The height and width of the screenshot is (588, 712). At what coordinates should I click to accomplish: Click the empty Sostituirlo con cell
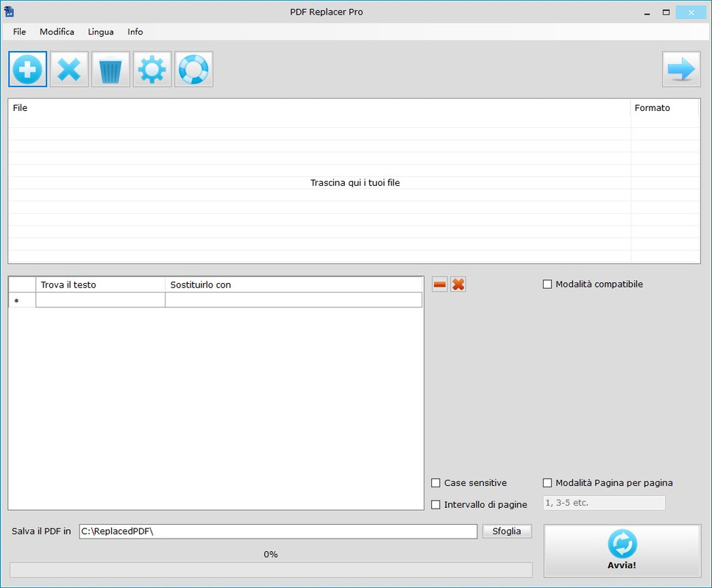[293, 300]
